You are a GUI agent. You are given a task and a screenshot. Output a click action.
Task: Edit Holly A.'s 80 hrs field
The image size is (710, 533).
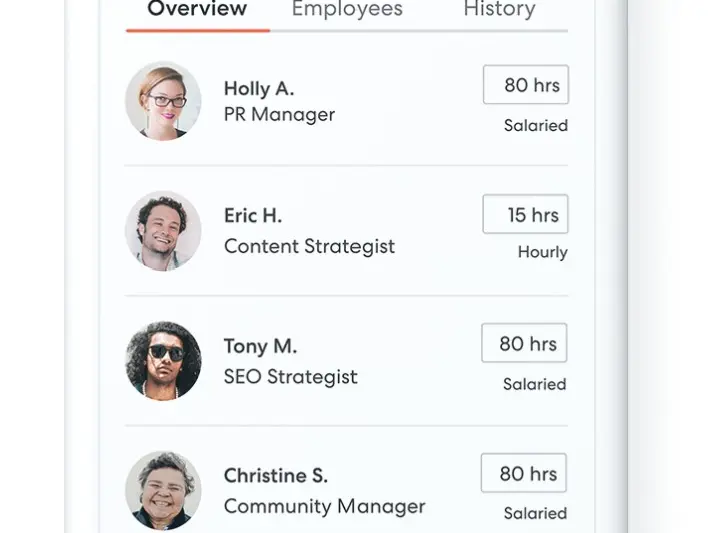coord(526,85)
